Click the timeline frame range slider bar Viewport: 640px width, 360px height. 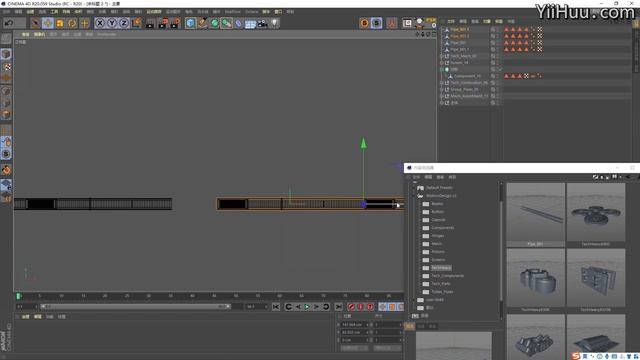(136, 307)
